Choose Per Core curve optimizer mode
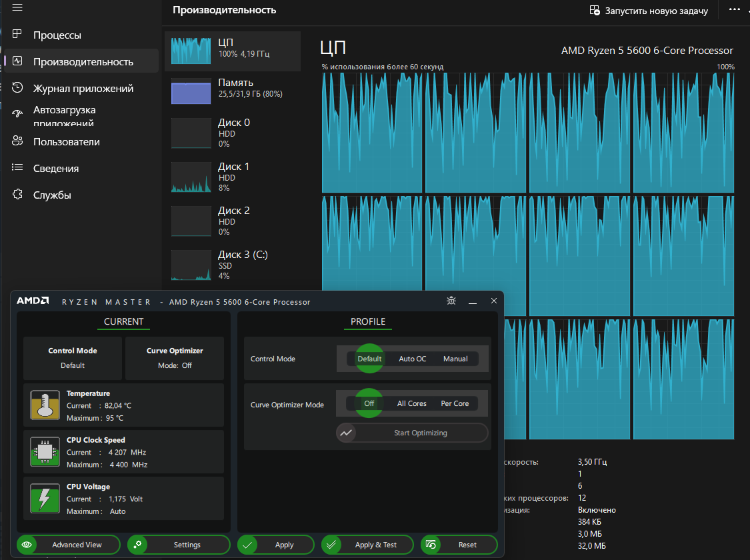The image size is (750, 560). pyautogui.click(x=455, y=403)
